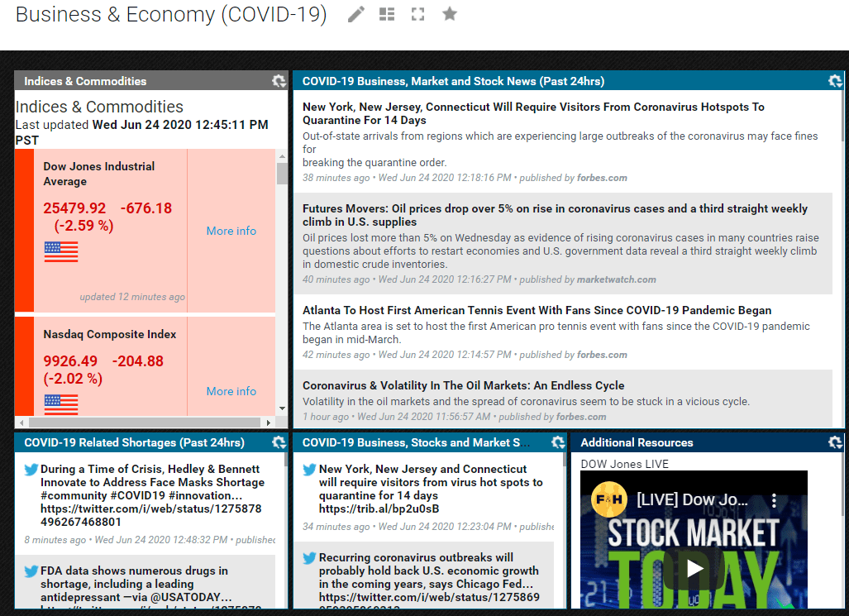Open gear menu on COVID-19 Related Shortages panel
Image resolution: width=849 pixels, height=616 pixels.
tap(279, 442)
